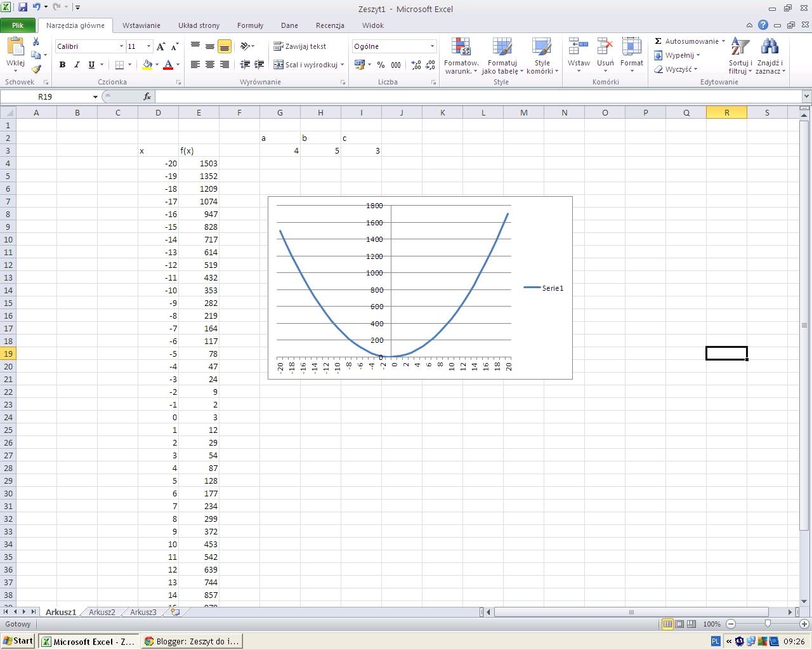Image resolution: width=812 pixels, height=650 pixels.
Task: Increase the font size with A icon
Action: (x=161, y=46)
